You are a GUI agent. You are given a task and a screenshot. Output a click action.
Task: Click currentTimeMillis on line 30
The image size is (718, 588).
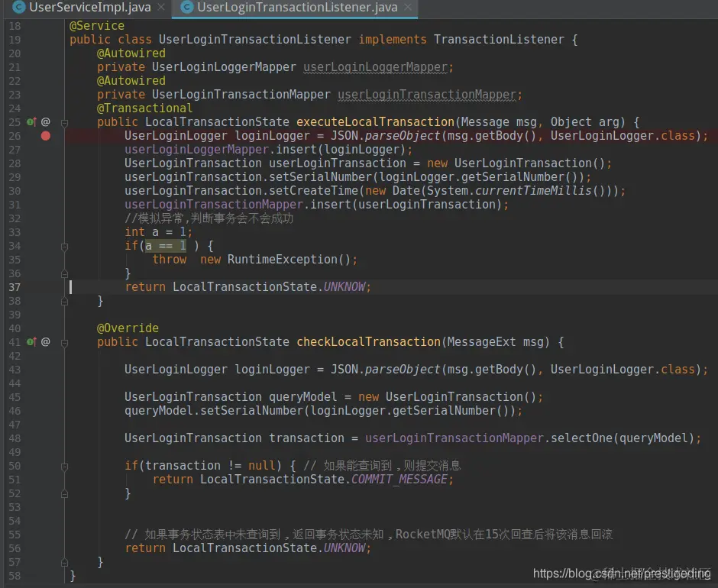click(x=533, y=191)
